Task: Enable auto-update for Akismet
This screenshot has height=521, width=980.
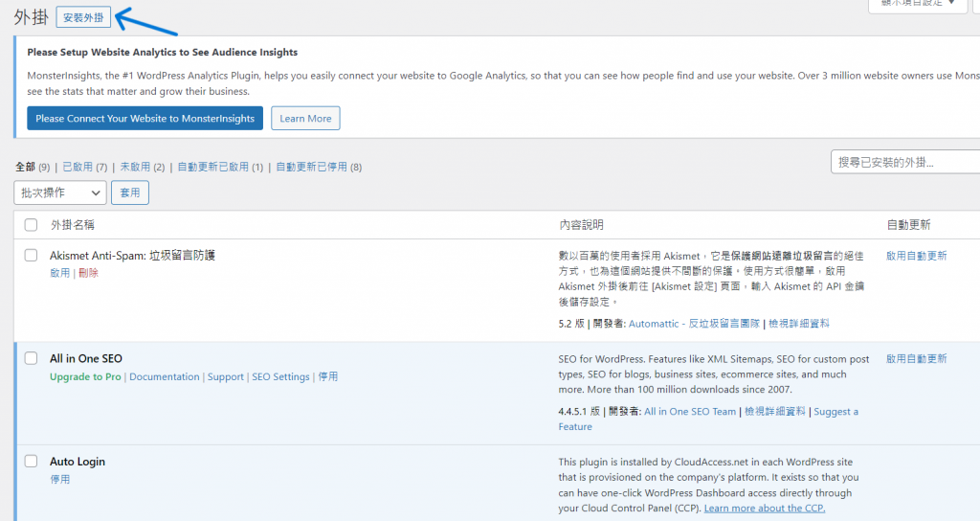Action: (916, 256)
